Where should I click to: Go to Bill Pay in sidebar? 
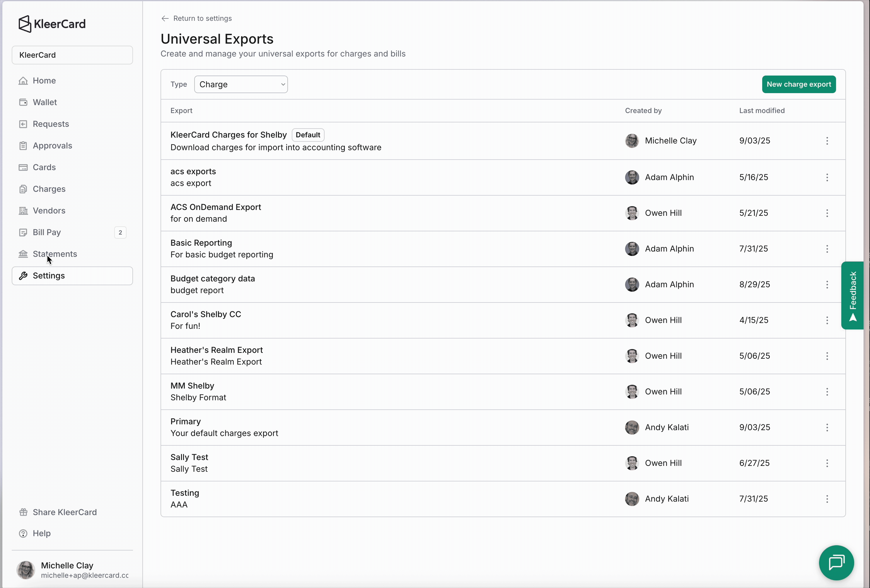tap(47, 233)
